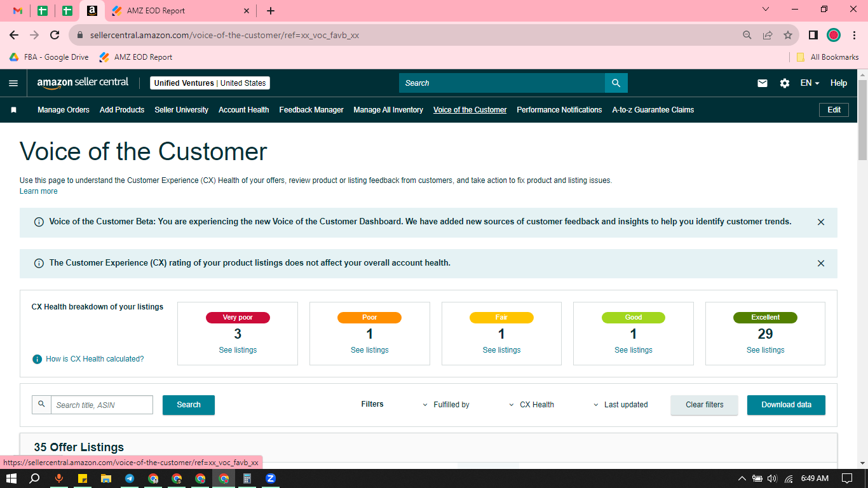This screenshot has width=868, height=488.
Task: Open All Bookmarks folder
Action: (x=827, y=57)
